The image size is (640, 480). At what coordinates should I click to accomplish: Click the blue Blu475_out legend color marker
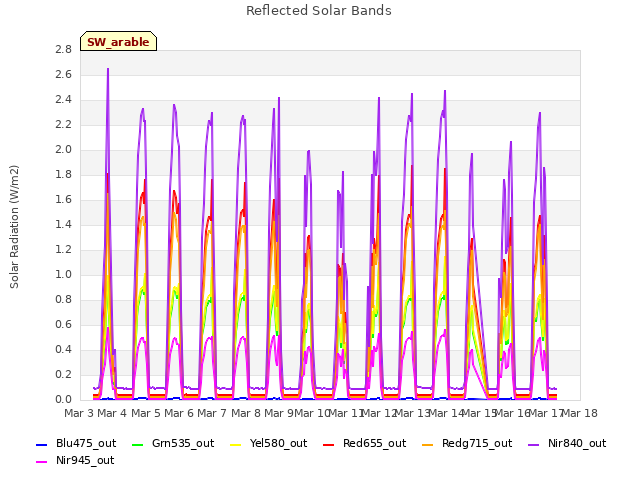(42, 444)
